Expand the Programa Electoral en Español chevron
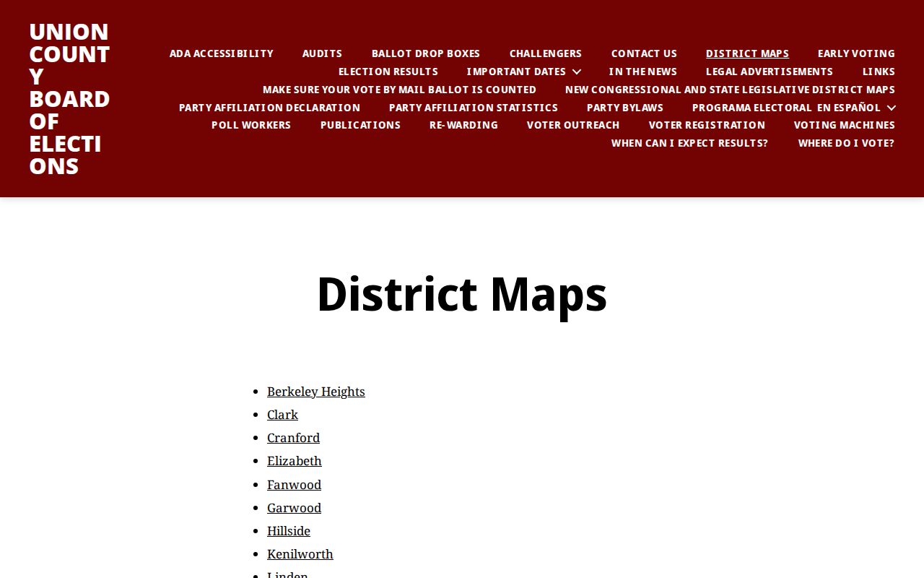The image size is (924, 578). (891, 108)
